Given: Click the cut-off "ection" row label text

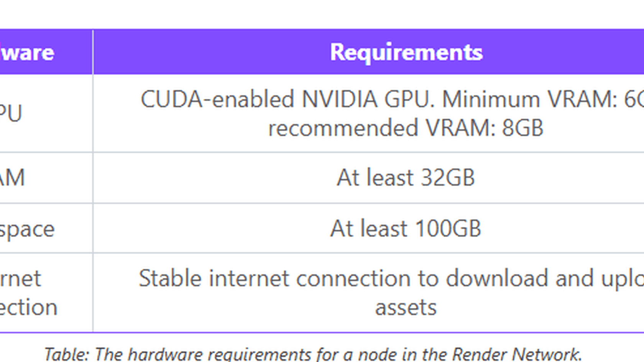Looking at the screenshot, I should tap(28, 308).
